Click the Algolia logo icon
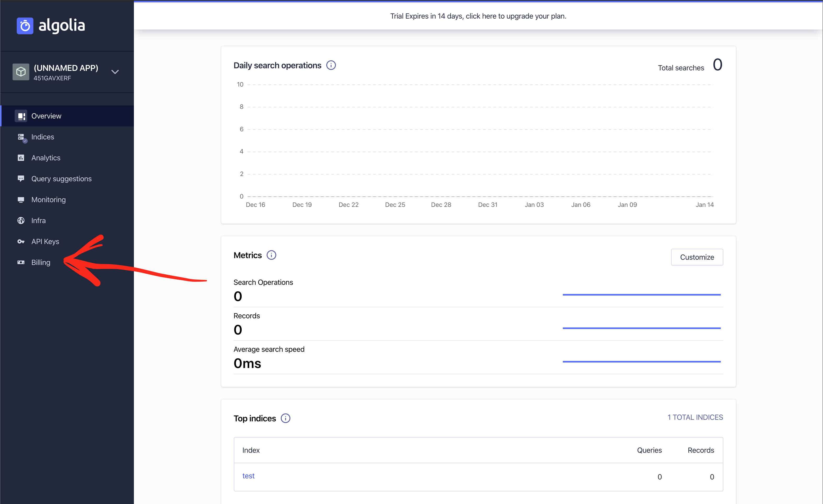Screen dimensions: 823x504 [25, 26]
